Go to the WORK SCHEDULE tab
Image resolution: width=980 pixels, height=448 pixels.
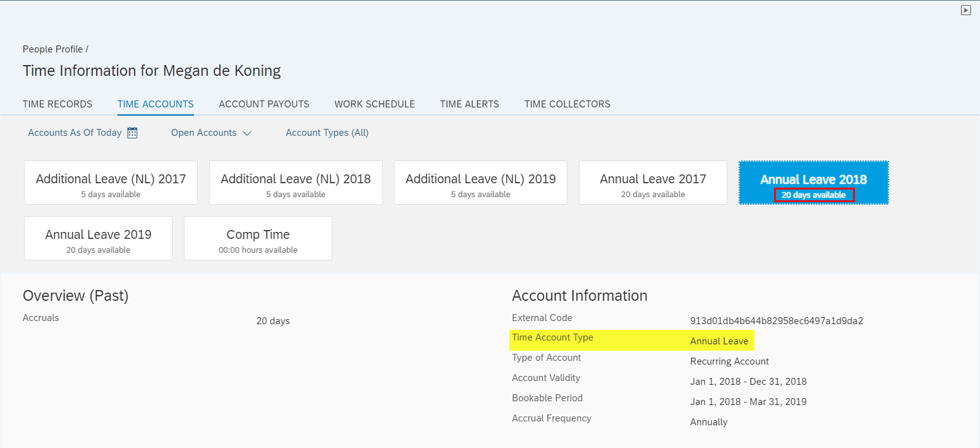pos(375,104)
